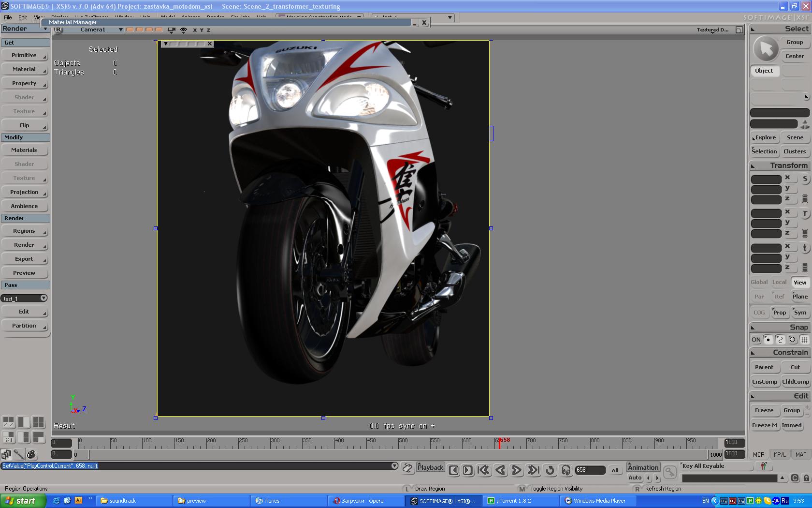Click the snap to curves icon
The width and height of the screenshot is (812, 508).
pyautogui.click(x=780, y=340)
